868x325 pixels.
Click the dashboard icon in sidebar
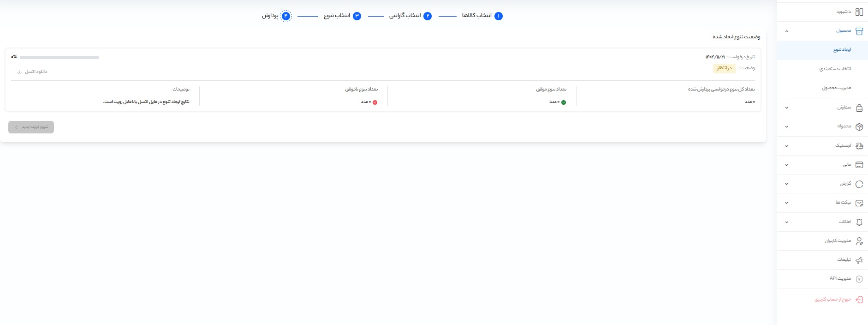pos(859,12)
